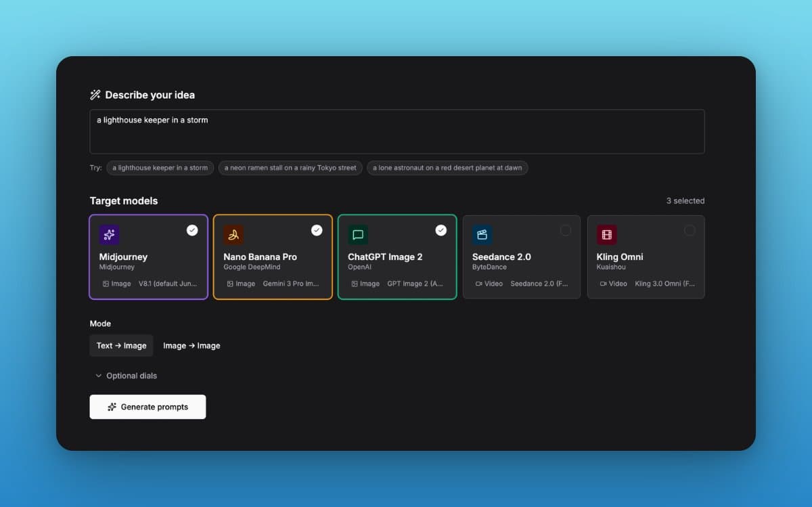Image resolution: width=812 pixels, height=507 pixels.
Task: Click the Seedance 2.0 clapperboard icon
Action: pos(482,235)
